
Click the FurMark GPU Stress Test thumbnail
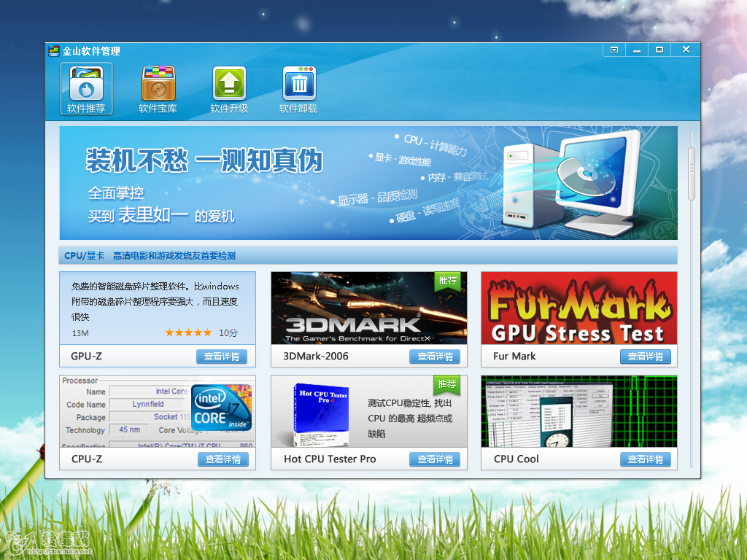pos(578,308)
